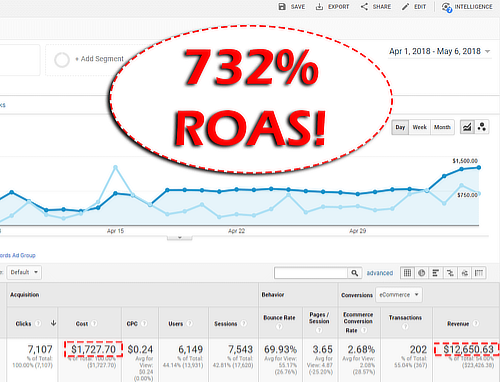The width and height of the screenshot is (500, 382).
Task: Open the date range Apr 1 - May 6 picker
Action: [x=440, y=51]
